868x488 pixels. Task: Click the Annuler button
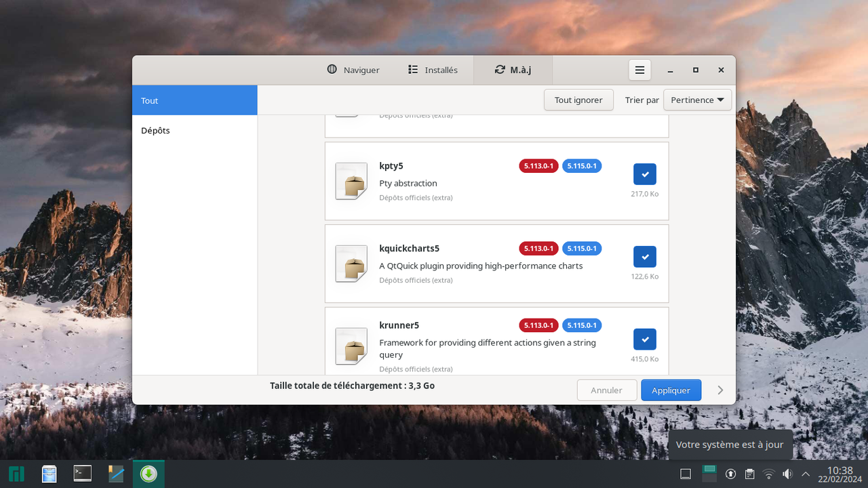click(x=607, y=390)
